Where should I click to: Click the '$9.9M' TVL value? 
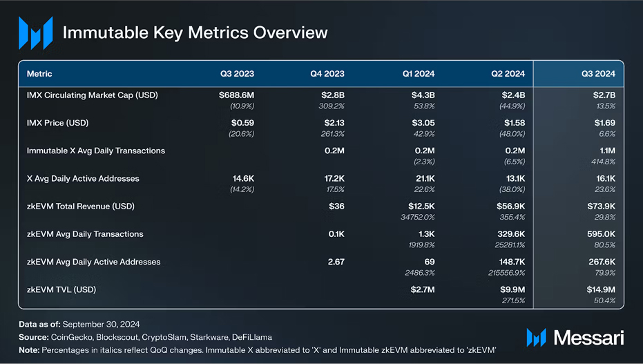[512, 290]
